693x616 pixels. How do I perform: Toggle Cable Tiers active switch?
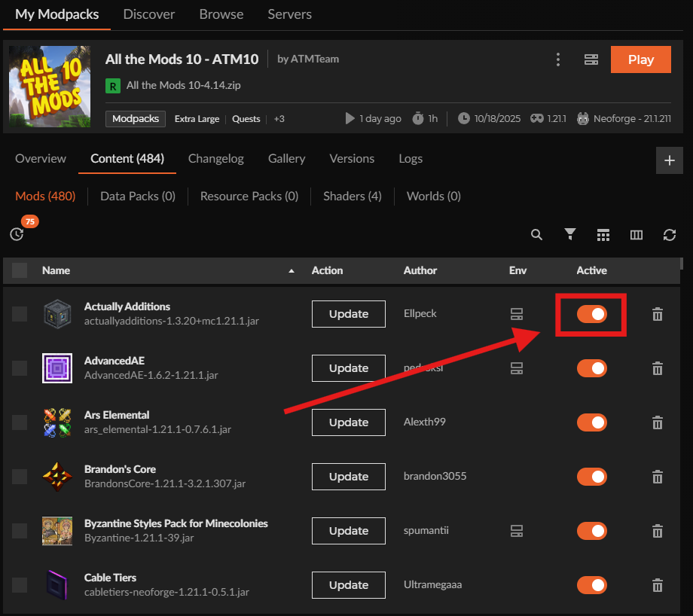tap(592, 585)
